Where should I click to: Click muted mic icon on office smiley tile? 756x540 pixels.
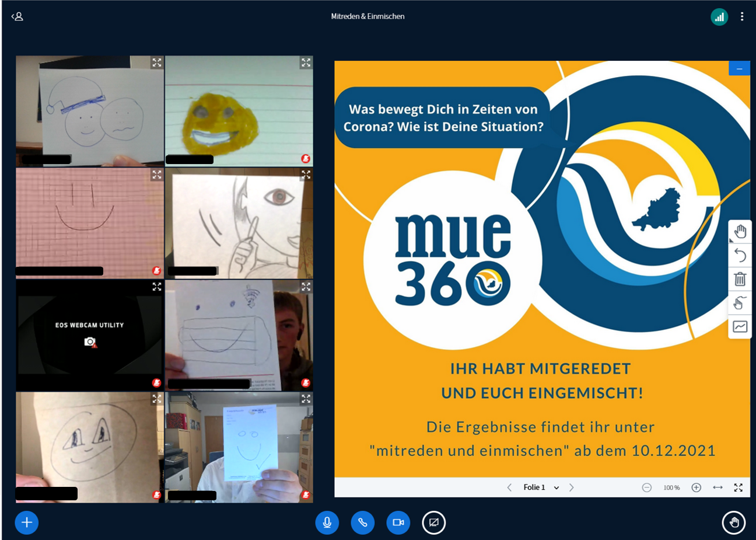pos(306,494)
